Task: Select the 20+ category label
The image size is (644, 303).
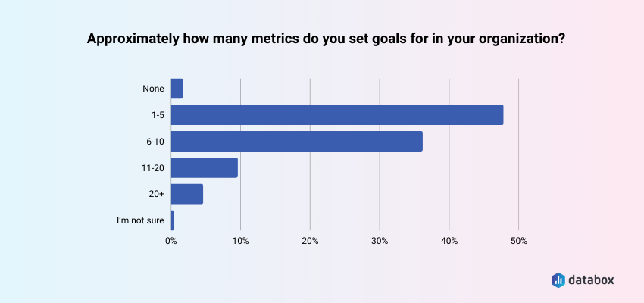Action: 157,194
